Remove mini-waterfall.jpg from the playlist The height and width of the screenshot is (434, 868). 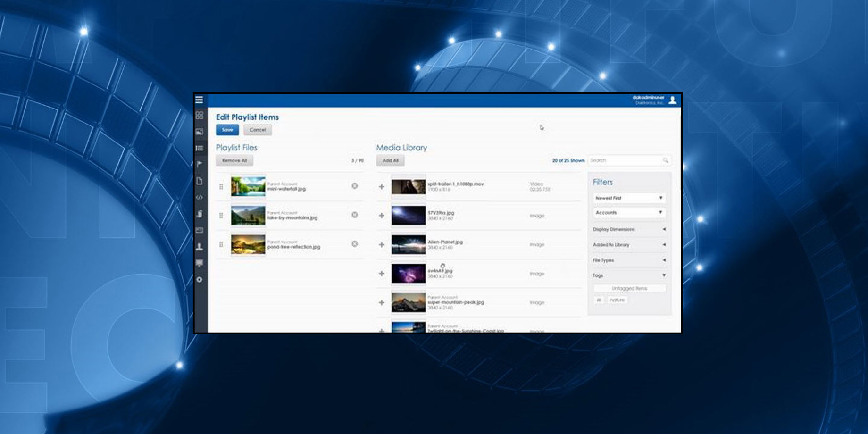(355, 186)
